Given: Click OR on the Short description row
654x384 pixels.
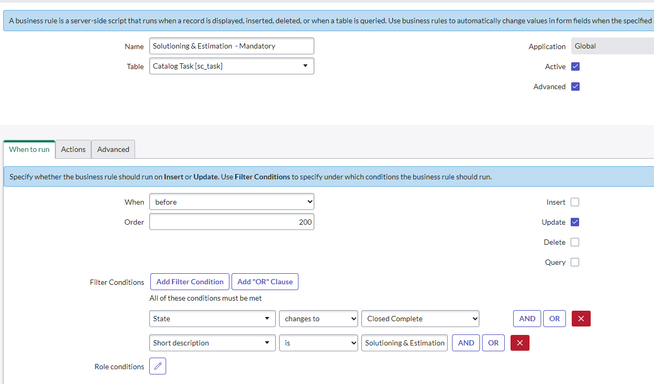Looking at the screenshot, I should 493,343.
